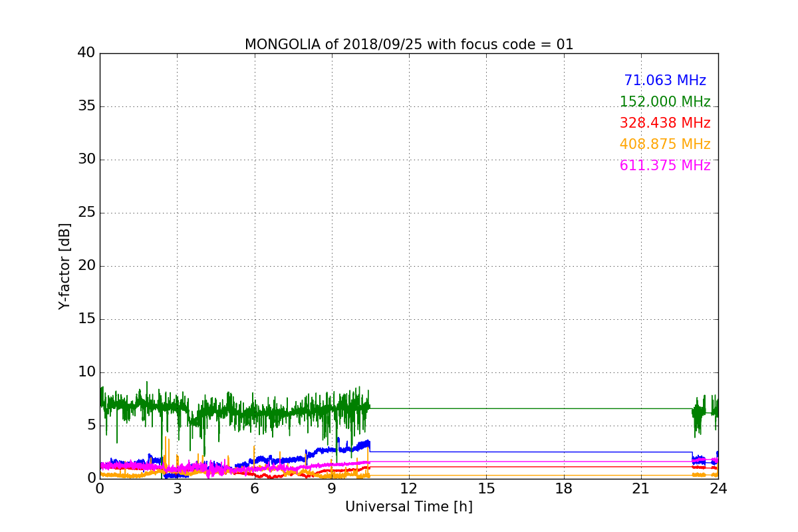The height and width of the screenshot is (532, 798).
Task: Click the flat magenta 611 MHz line segment
Action: tap(531, 462)
